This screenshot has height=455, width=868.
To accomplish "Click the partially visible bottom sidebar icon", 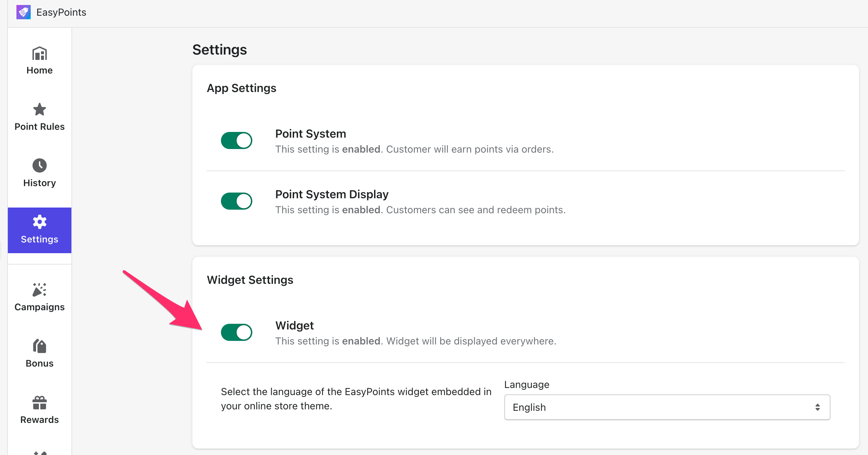I will (40, 453).
